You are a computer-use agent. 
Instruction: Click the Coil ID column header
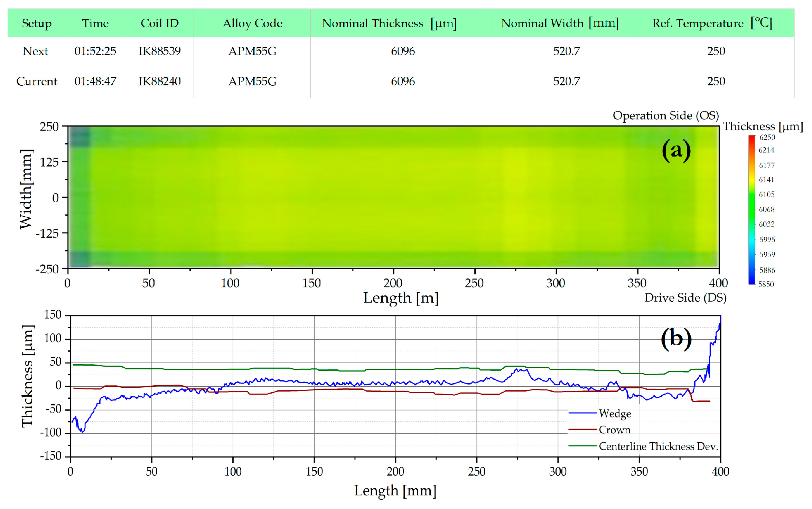pos(159,23)
